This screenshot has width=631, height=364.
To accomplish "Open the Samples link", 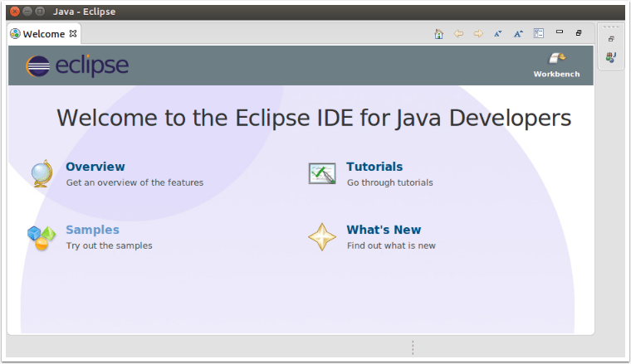I will 92,230.
